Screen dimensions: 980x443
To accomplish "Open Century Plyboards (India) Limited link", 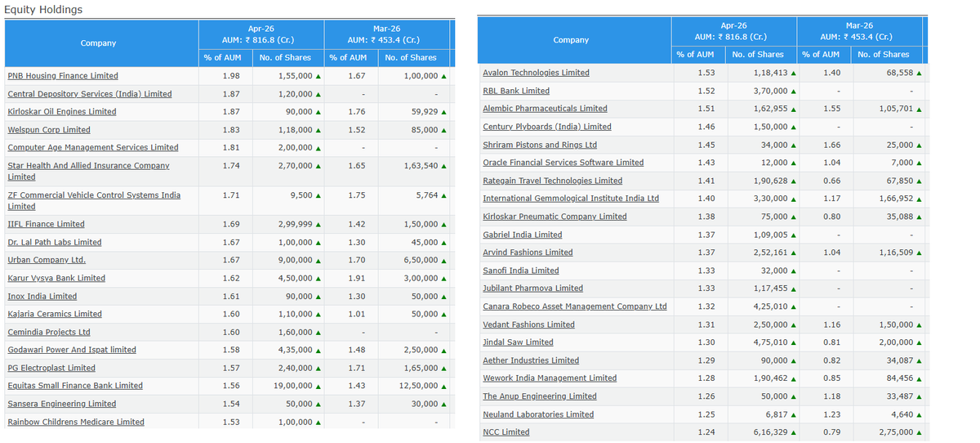I will (x=547, y=127).
